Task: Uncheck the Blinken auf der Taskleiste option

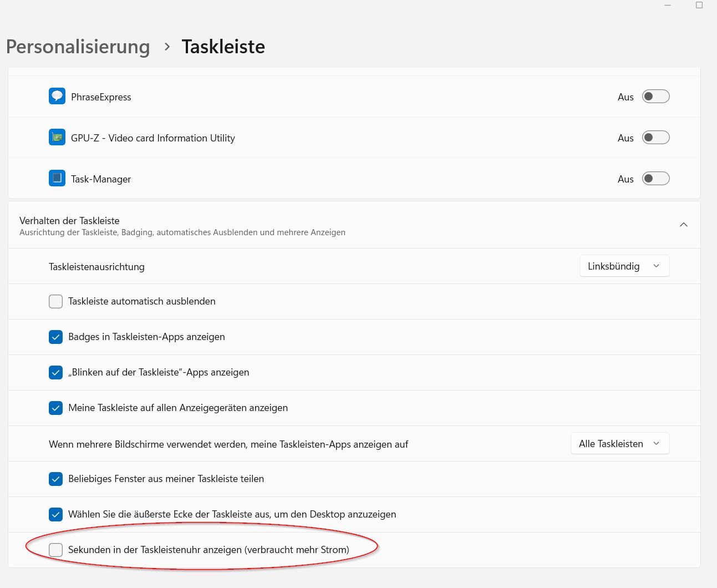Action: (x=56, y=372)
